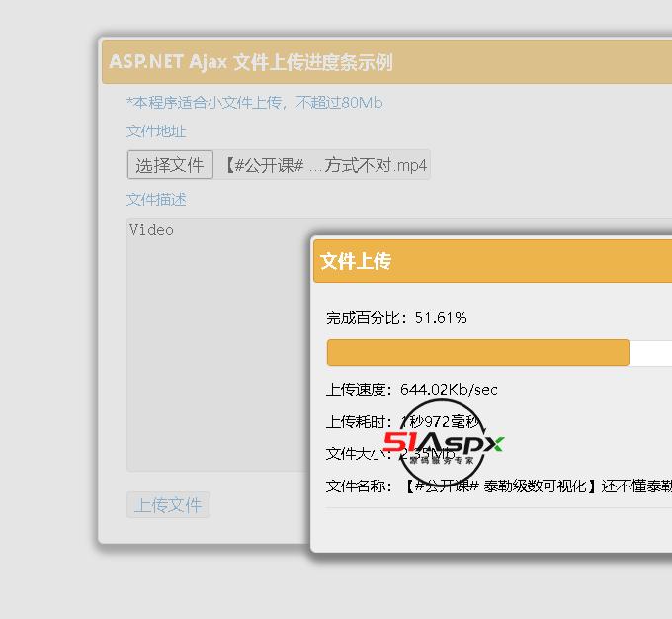
Task: Click inside the 文件描述 textarea containing Video
Action: (218, 344)
